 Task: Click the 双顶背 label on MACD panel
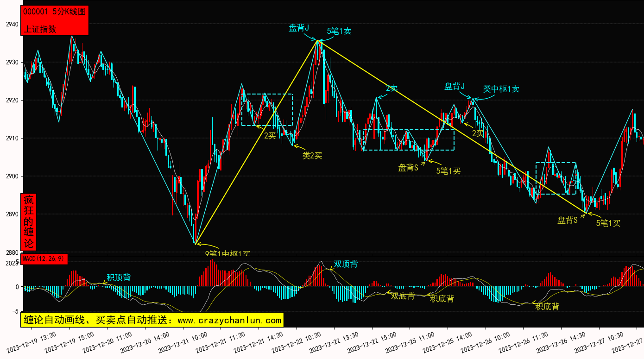click(x=346, y=264)
